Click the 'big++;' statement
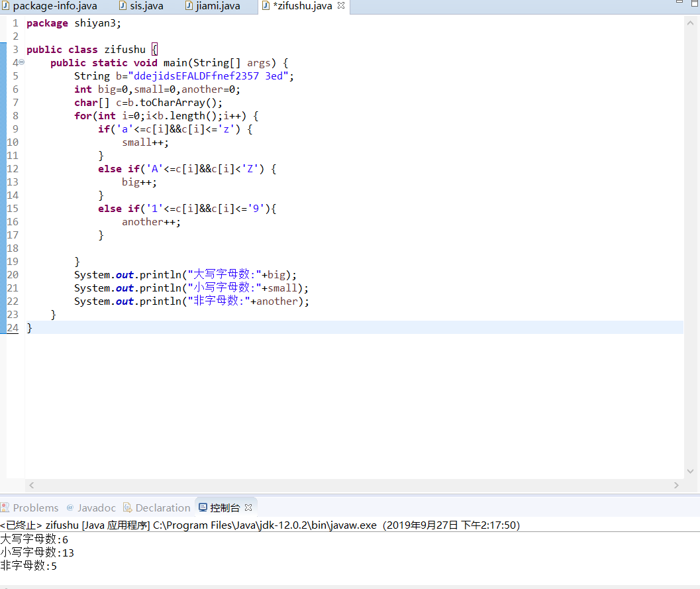Screen dimensions: 700x589 pyautogui.click(x=139, y=182)
